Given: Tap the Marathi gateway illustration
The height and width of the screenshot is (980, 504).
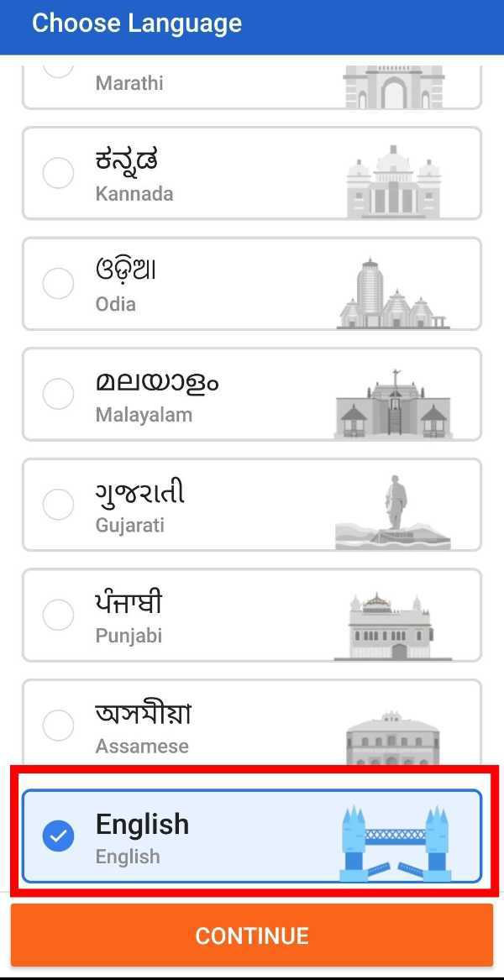Looking at the screenshot, I should click(393, 86).
